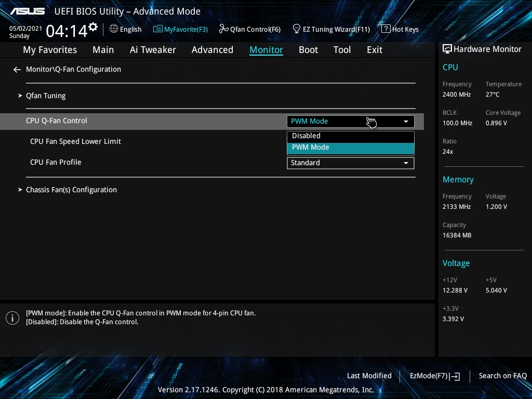Click the Core Voltage 0.896 V value
This screenshot has width=532, height=399.
pos(496,123)
